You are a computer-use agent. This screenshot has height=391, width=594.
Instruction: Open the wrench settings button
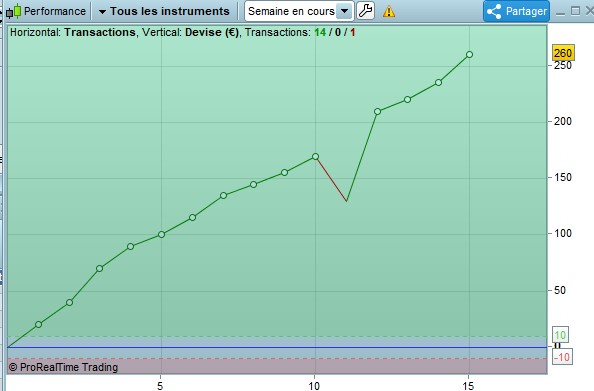pos(366,11)
